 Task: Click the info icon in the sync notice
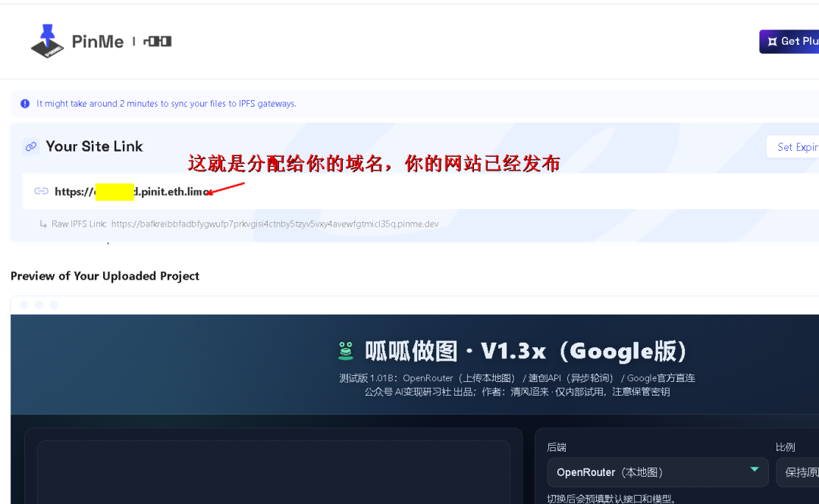click(x=25, y=103)
